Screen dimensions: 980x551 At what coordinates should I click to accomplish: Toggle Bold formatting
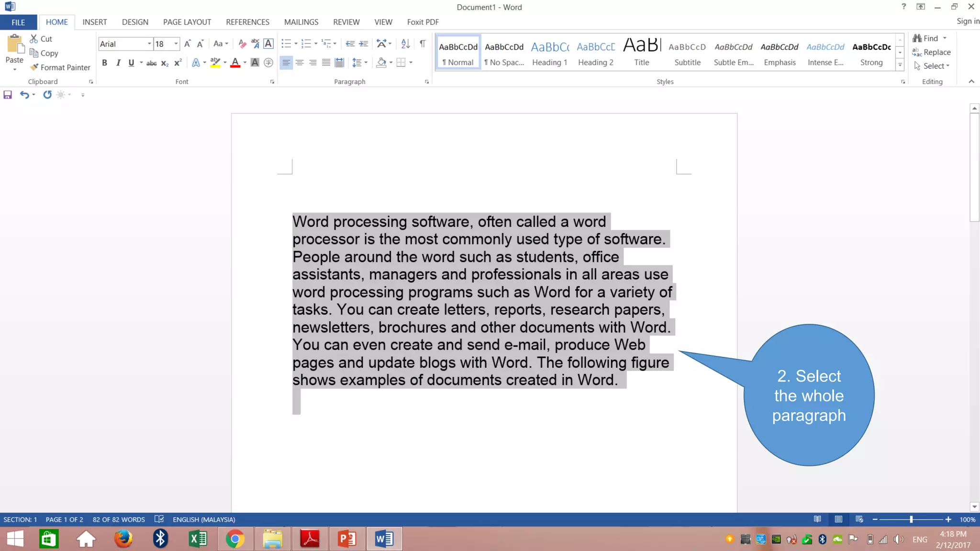104,63
